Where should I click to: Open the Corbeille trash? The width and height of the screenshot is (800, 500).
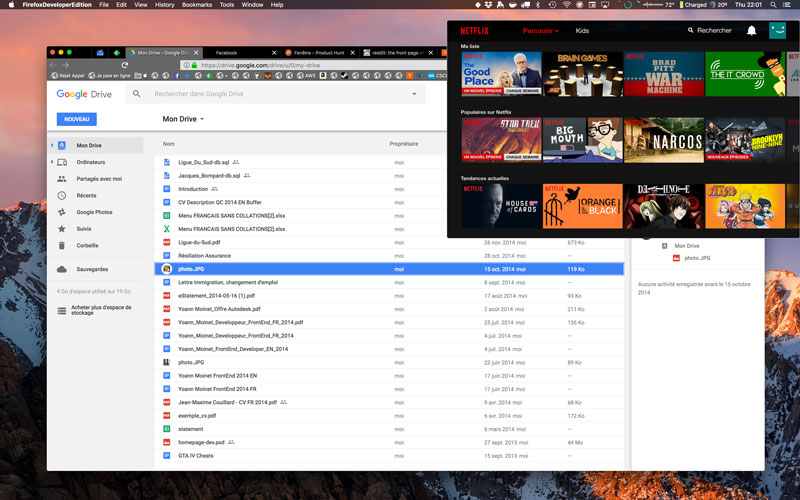point(87,245)
